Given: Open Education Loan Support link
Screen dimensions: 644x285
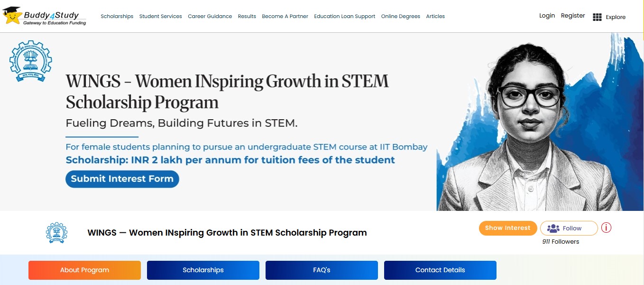Looking at the screenshot, I should [x=344, y=16].
